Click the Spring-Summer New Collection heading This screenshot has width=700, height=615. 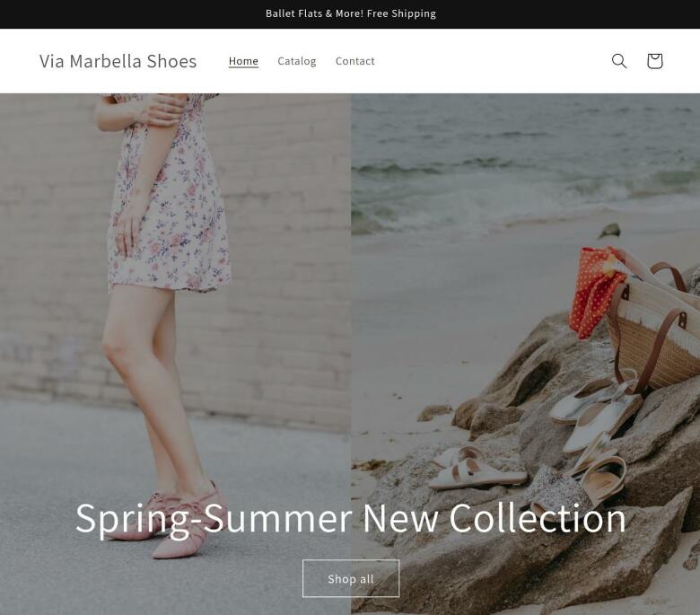point(350,519)
